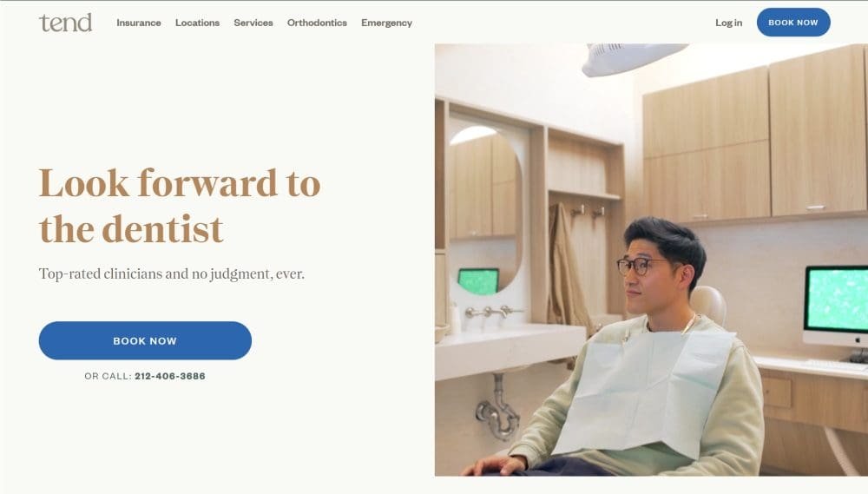The width and height of the screenshot is (868, 494).
Task: Click the Log in link
Action: [x=728, y=23]
